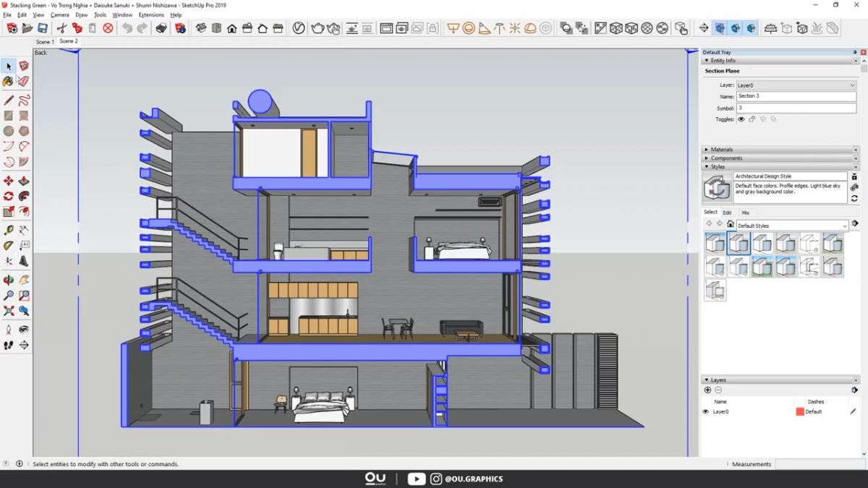This screenshot has height=488, width=868.
Task: Open the Layer dropdown in Entity Info
Action: pyautogui.click(x=852, y=85)
